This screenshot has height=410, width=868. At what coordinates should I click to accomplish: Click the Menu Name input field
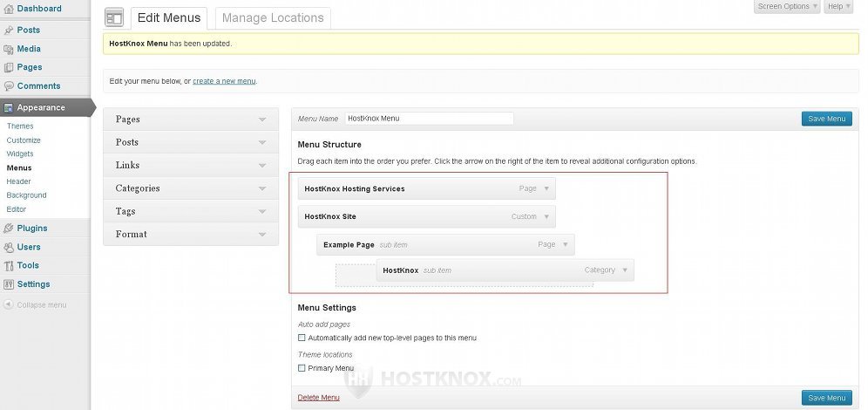[429, 119]
